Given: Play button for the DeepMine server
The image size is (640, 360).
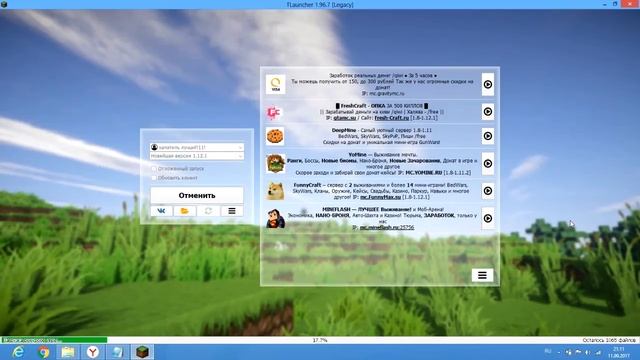Looking at the screenshot, I should point(488,136).
